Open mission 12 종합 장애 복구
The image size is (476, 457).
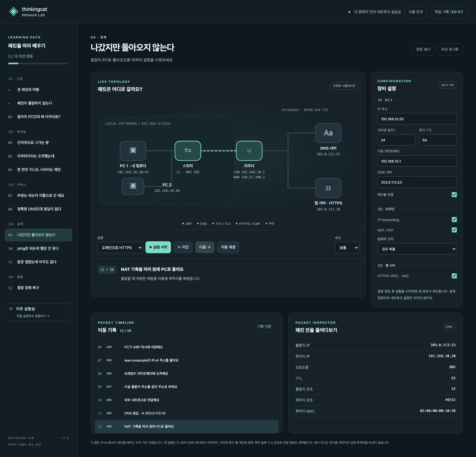[38, 288]
